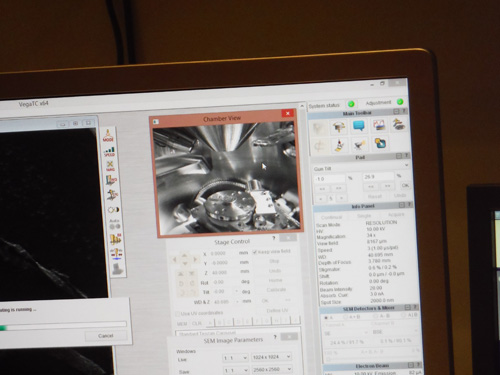Open the Gun Tilt pad dropdown

361,168
